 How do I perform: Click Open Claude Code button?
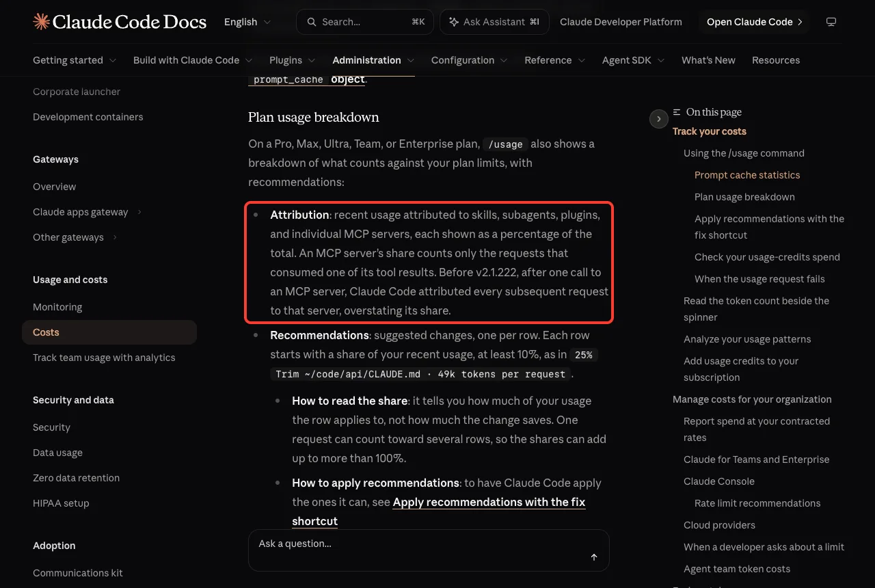[755, 22]
